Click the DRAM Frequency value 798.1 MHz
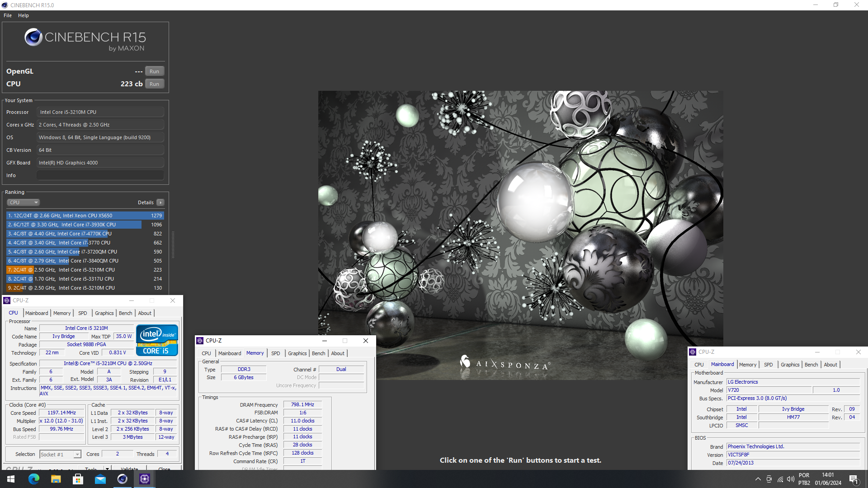Viewport: 868px width, 488px height. [302, 405]
